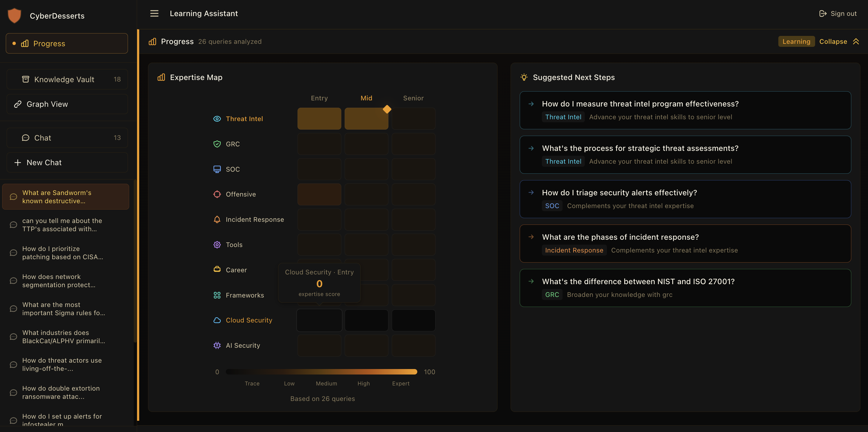Select the Threat Intel eye icon
Viewport: 868px width, 432px height.
(x=217, y=119)
